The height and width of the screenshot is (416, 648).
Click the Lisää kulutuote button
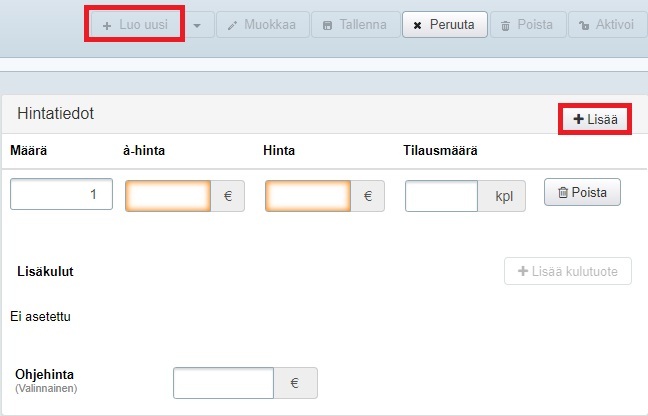(x=568, y=271)
